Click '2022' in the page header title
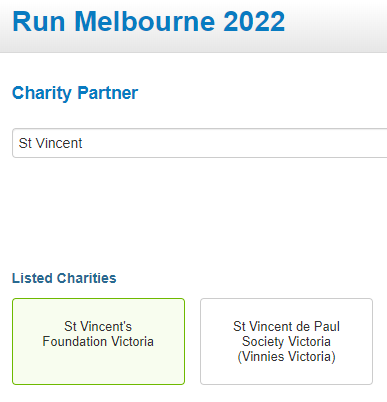Image resolution: width=387 pixels, height=402 pixels. click(x=254, y=22)
